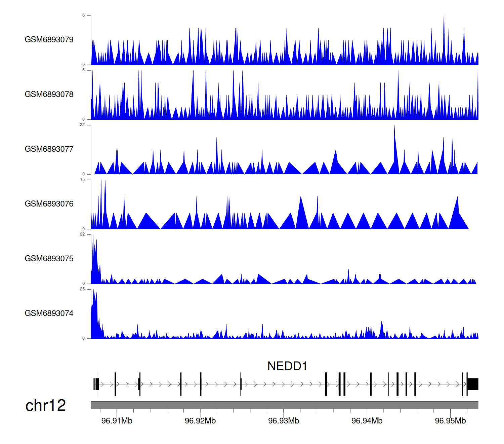This screenshot has width=504, height=444.
Task: Click the 96.95Mb axis tick label
Action: pyautogui.click(x=450, y=421)
